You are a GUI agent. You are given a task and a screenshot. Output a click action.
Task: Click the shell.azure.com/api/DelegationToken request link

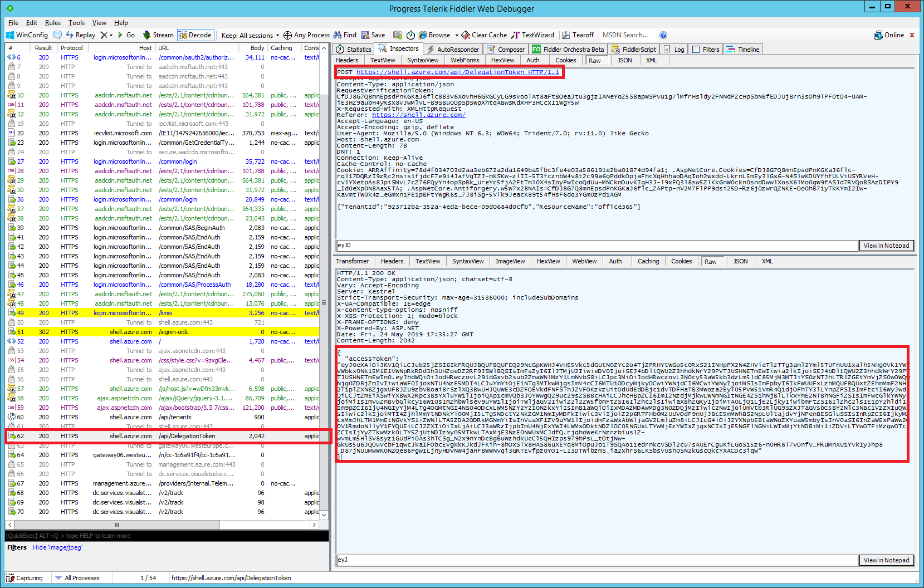(458, 72)
